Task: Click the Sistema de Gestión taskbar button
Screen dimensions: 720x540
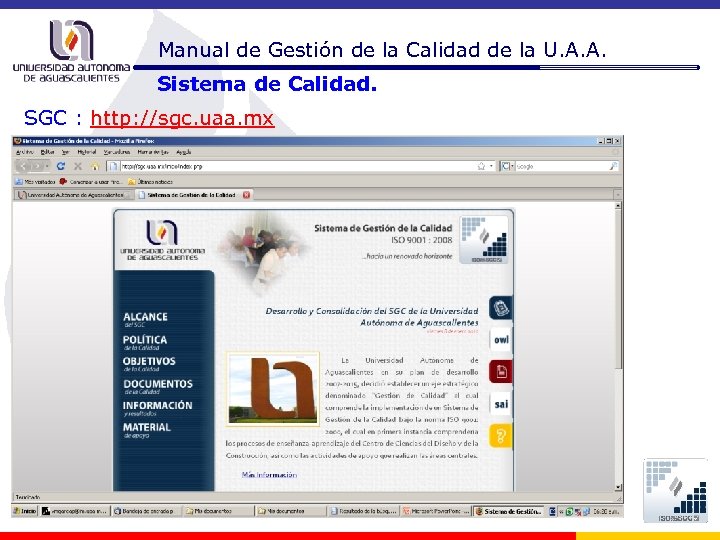Action: tap(509, 511)
